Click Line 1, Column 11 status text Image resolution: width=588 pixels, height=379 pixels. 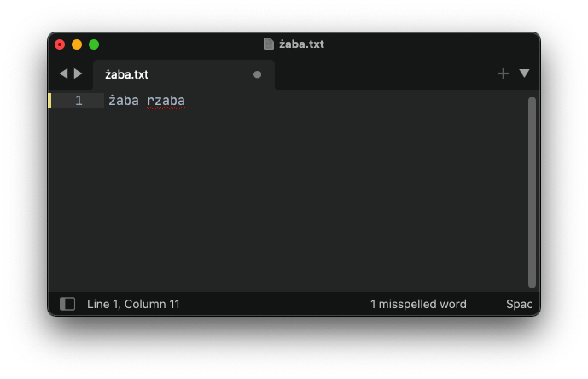(x=133, y=304)
